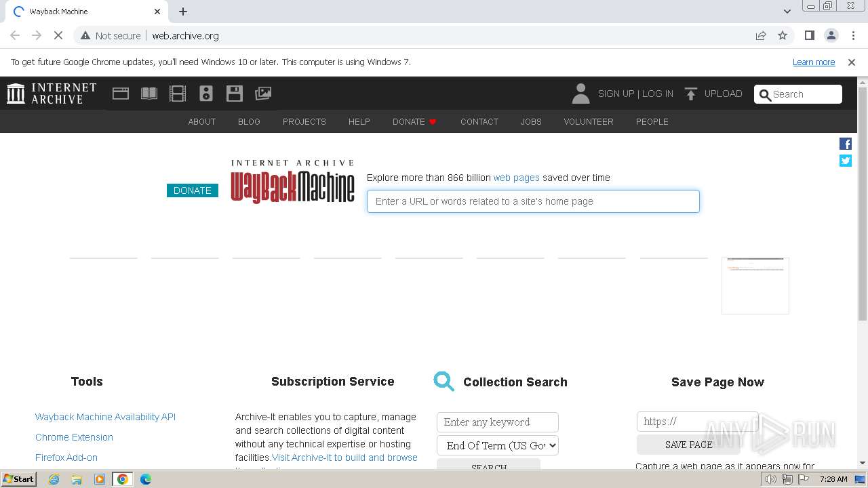Click the SIGN UP link
This screenshot has width=868, height=488.
click(616, 94)
